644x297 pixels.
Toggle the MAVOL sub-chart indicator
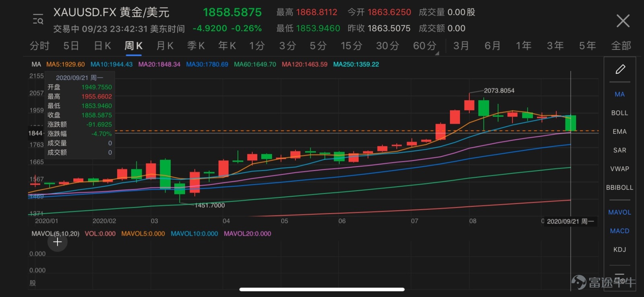tap(620, 212)
